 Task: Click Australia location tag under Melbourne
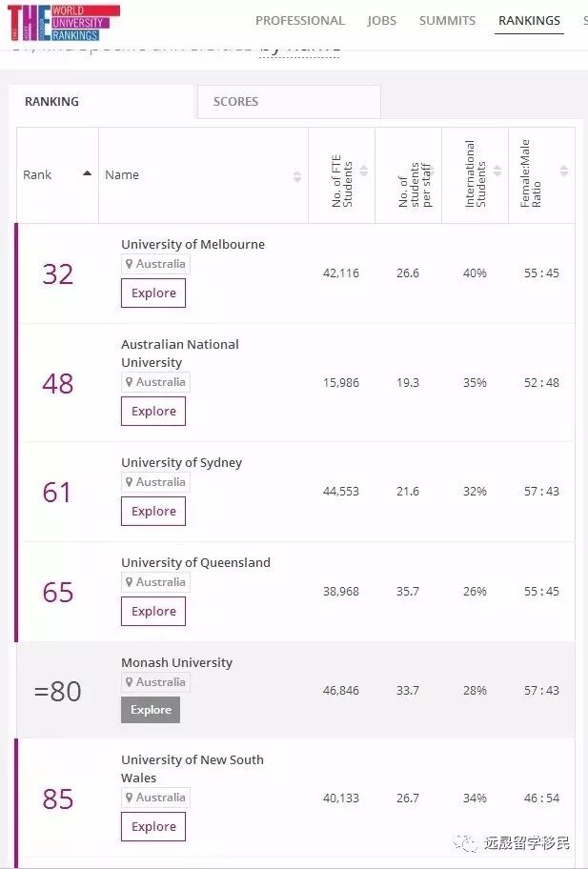click(x=155, y=264)
